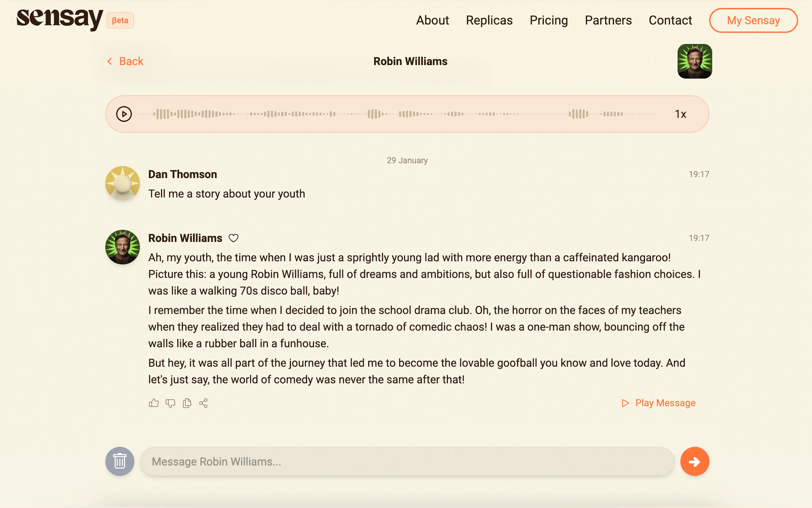Click the My Sensay button
Screen dimensions: 812x508
click(753, 20)
